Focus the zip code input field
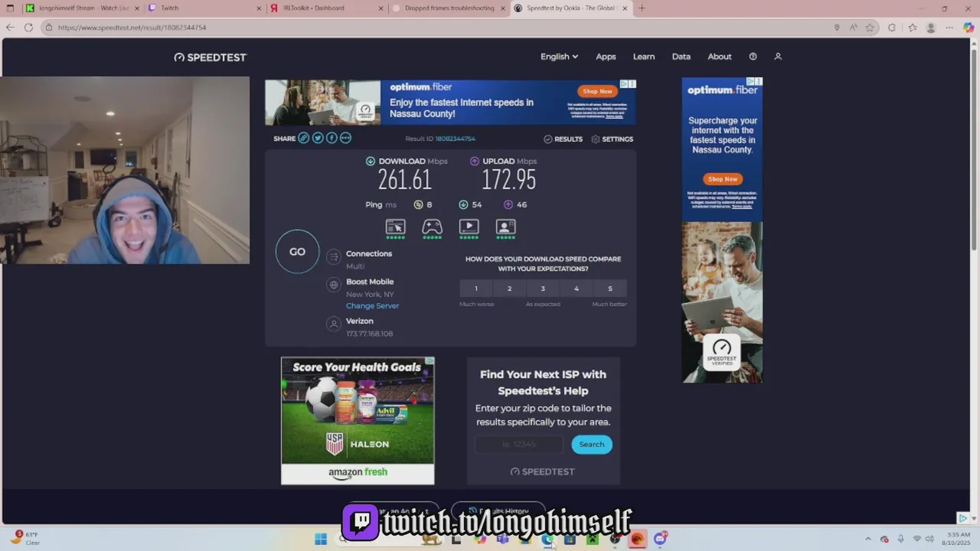Image resolution: width=980 pixels, height=551 pixels. (519, 444)
